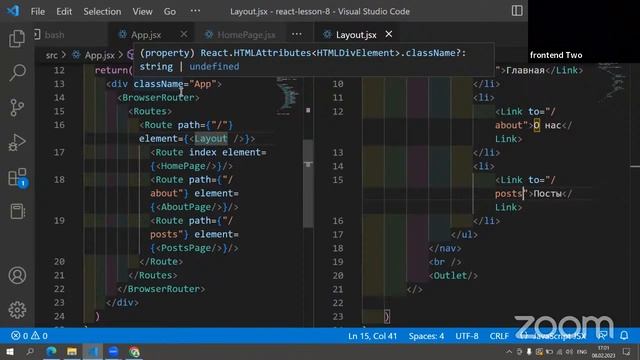Click the Главная link text
The height and width of the screenshot is (360, 640).
tap(525, 70)
